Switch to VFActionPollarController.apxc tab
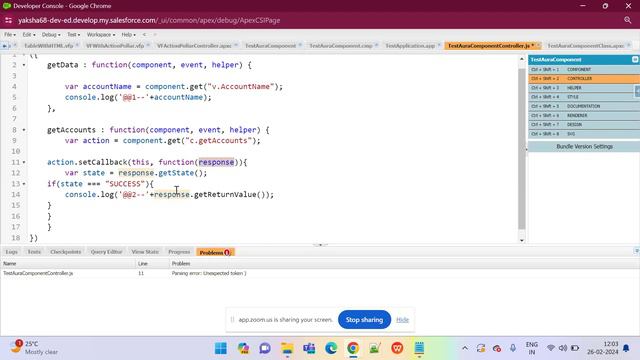 [x=194, y=46]
